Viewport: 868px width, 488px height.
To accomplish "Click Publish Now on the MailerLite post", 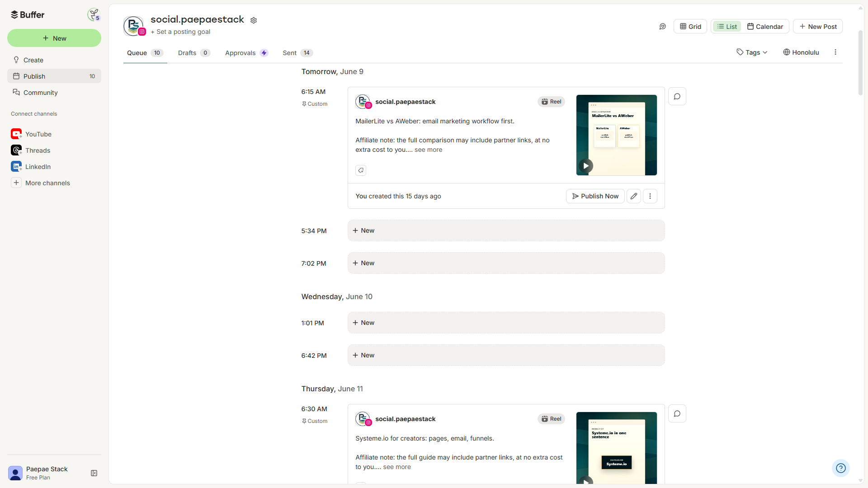I will pos(595,196).
